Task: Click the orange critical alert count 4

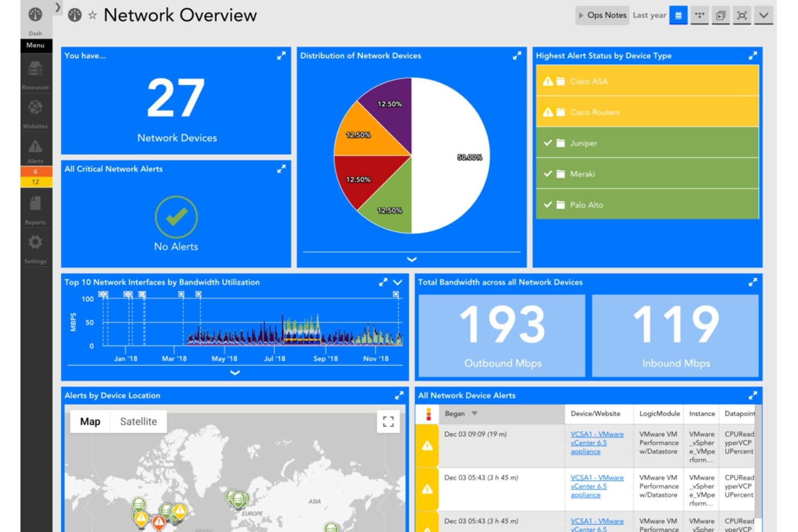Action: pyautogui.click(x=36, y=172)
